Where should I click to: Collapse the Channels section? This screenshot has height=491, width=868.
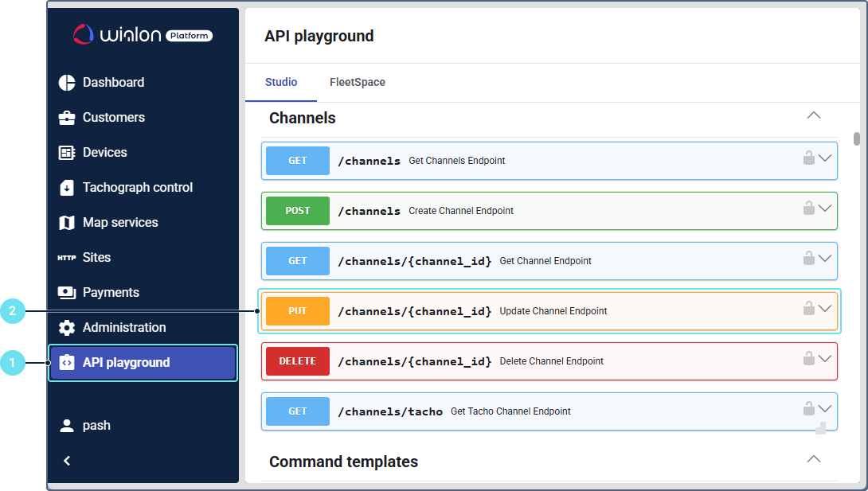pyautogui.click(x=813, y=116)
